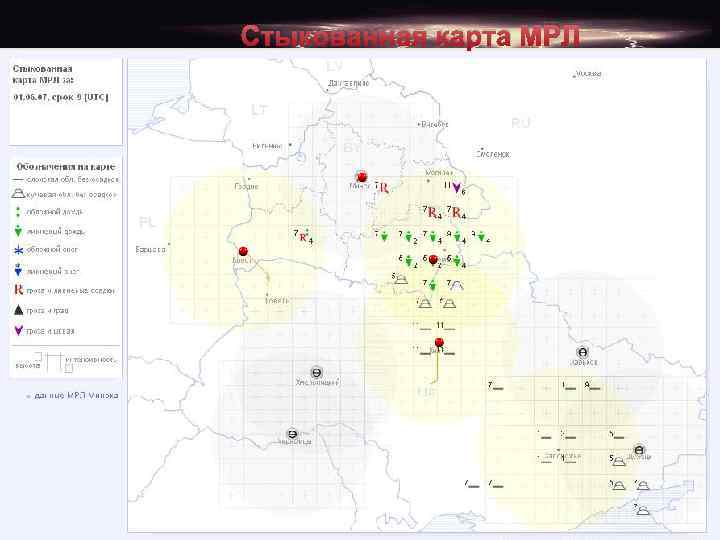This screenshot has height=540, width=720.
Task: Click the map date and UTC time text
Action: tap(61, 97)
